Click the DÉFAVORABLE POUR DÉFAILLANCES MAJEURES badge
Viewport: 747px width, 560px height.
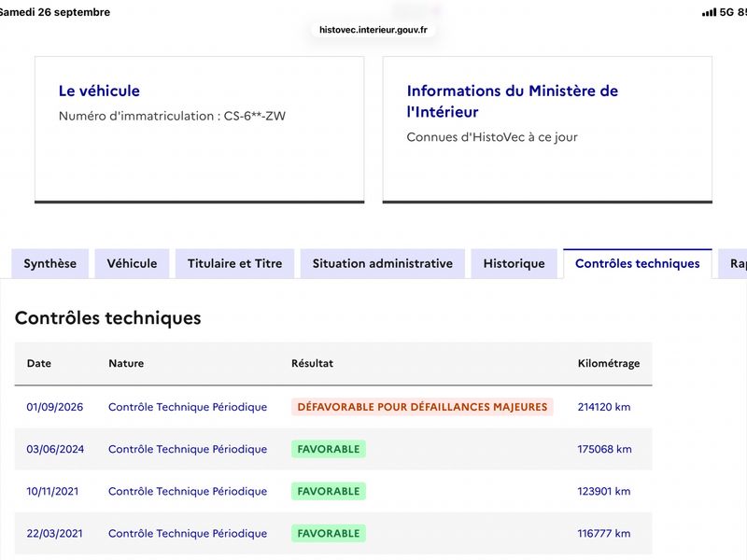click(x=422, y=407)
